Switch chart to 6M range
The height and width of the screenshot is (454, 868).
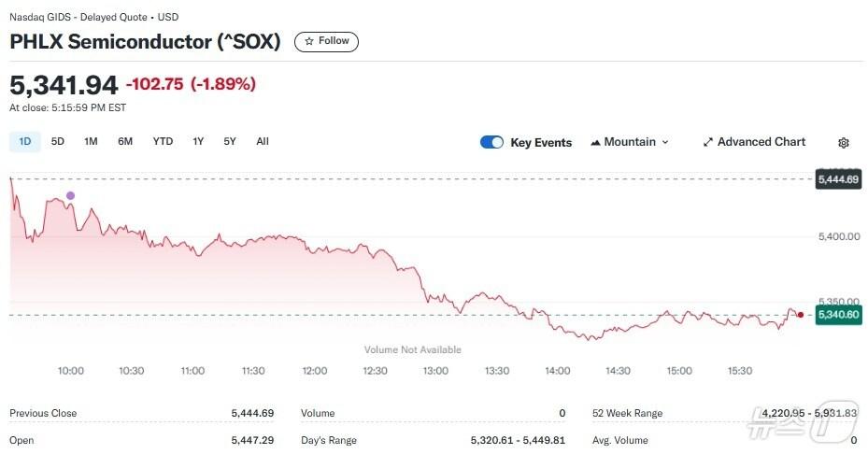pyautogui.click(x=125, y=142)
